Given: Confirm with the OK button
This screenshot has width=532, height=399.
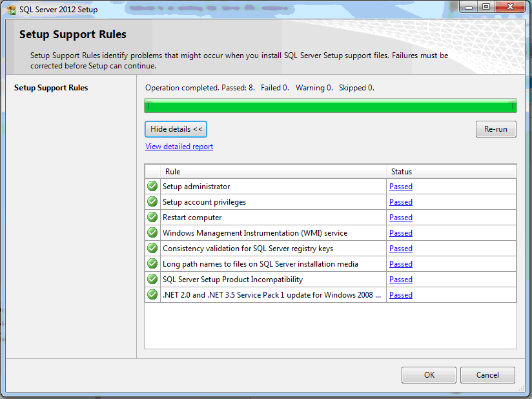Looking at the screenshot, I should (429, 375).
